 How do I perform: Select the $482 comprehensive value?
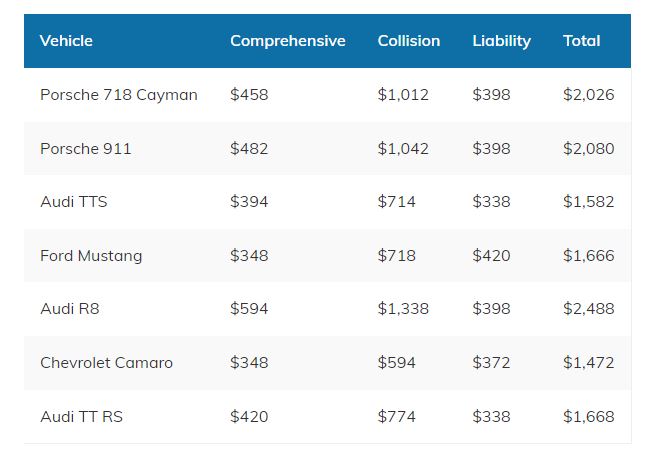249,149
